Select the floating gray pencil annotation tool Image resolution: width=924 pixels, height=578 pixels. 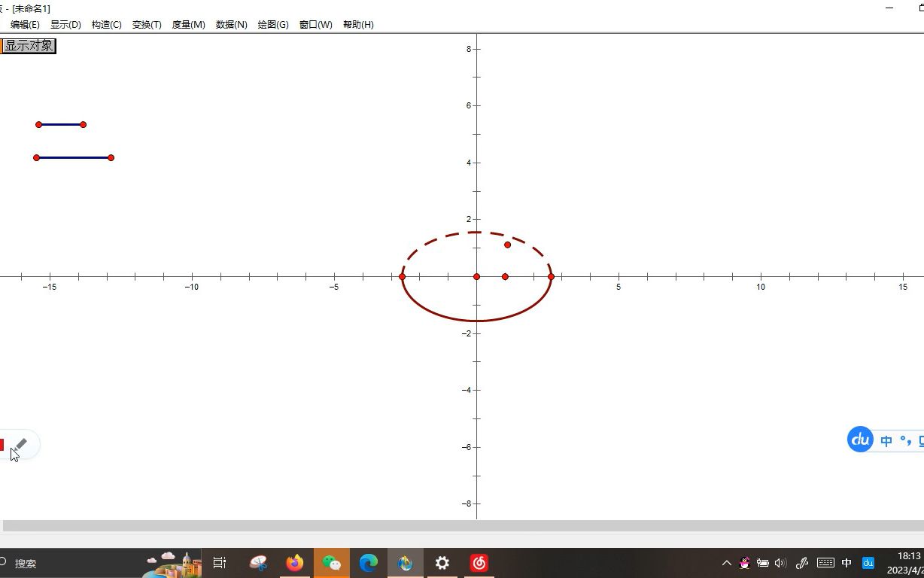[x=20, y=445]
